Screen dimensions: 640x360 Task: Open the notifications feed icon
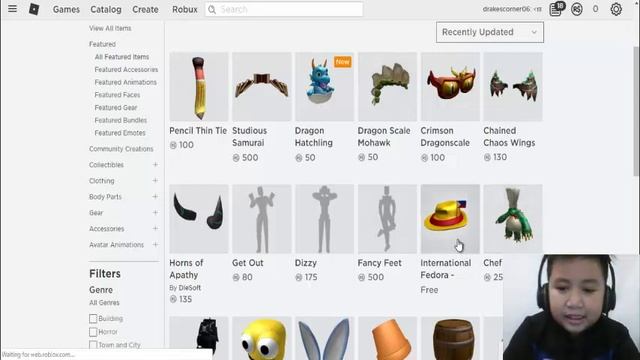point(556,9)
